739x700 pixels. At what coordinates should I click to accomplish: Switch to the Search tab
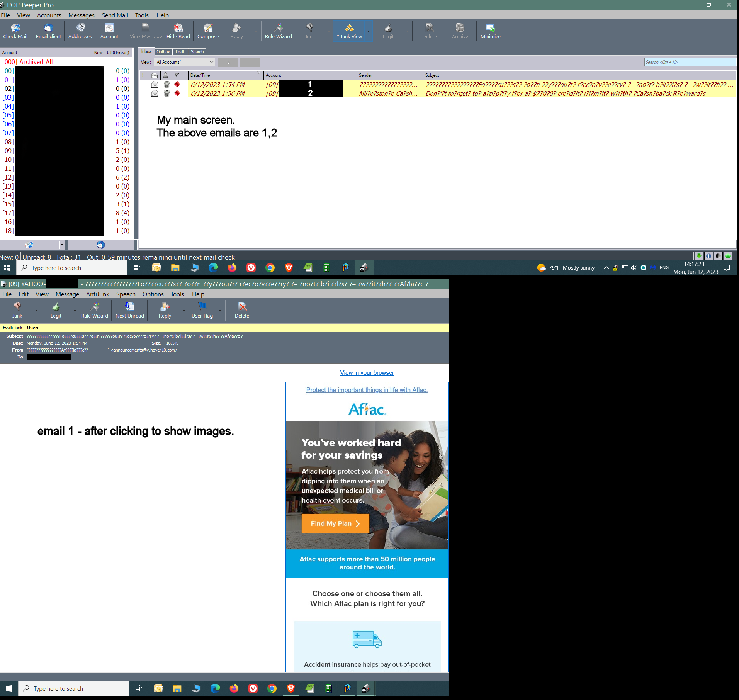coord(197,52)
